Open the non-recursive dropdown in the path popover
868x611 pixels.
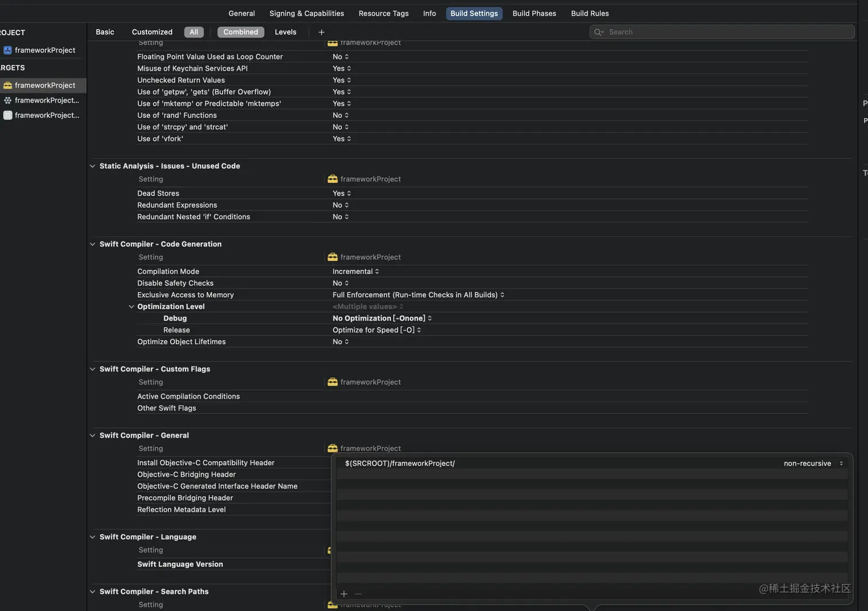(813, 464)
